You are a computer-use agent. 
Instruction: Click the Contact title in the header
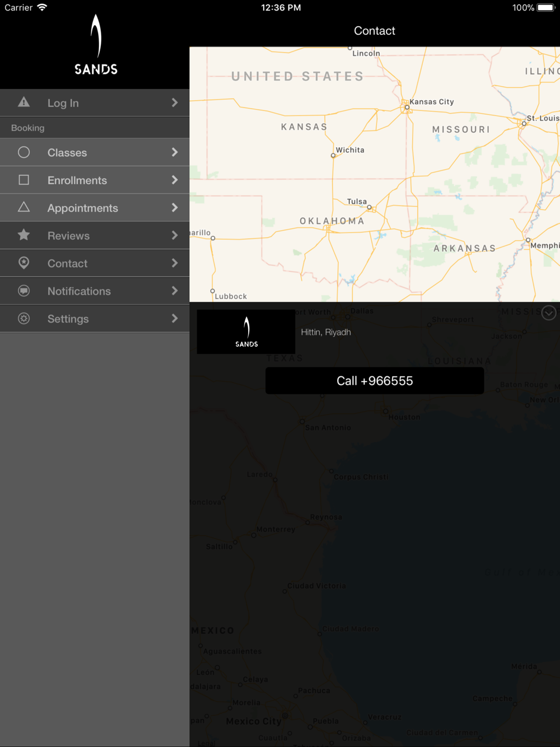(x=375, y=31)
